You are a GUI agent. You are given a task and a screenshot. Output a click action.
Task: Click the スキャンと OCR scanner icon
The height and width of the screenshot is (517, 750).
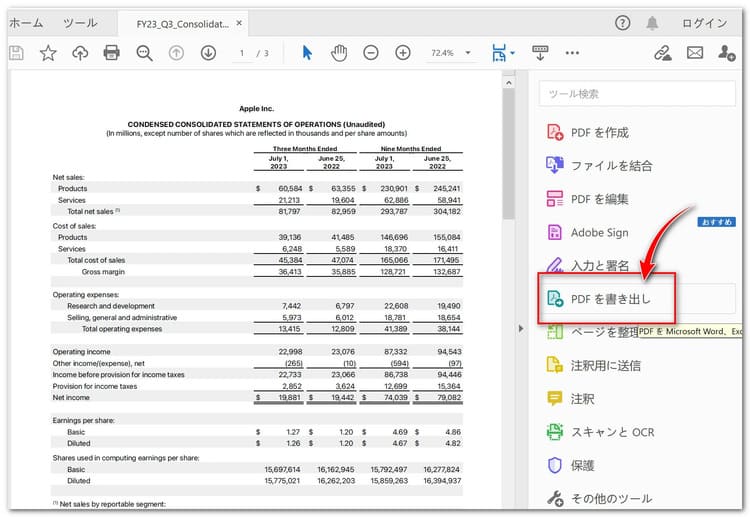point(555,431)
